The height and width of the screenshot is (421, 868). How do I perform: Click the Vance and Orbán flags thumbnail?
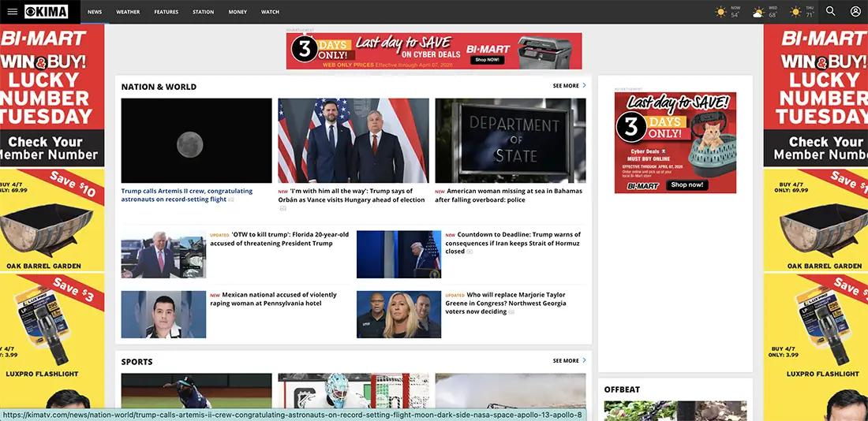click(354, 140)
